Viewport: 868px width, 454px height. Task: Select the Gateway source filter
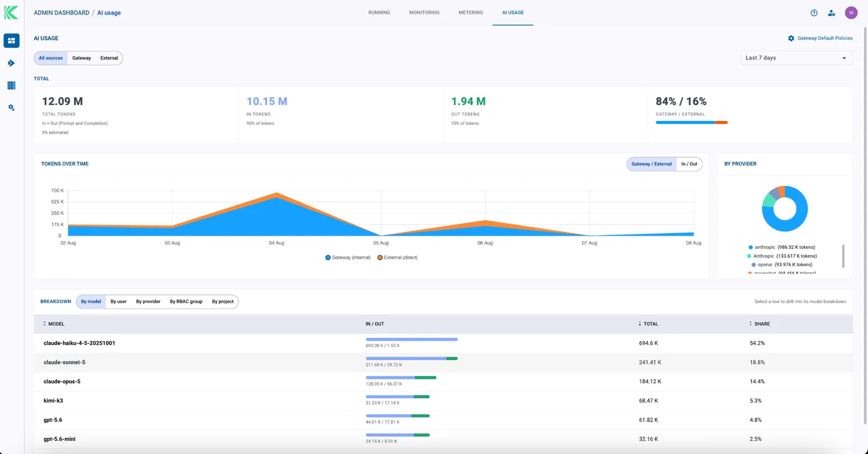click(x=82, y=58)
